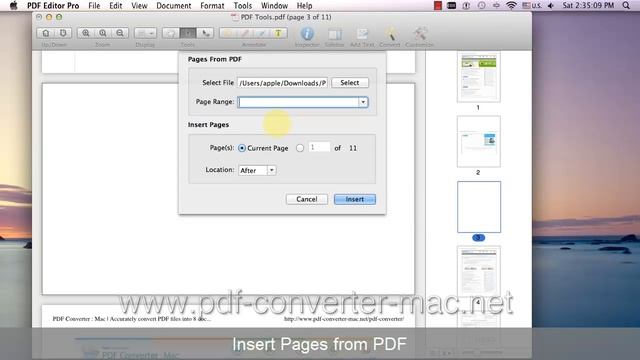Image resolution: width=640 pixels, height=360 pixels.
Task: Open the Edit menu
Action: tap(116, 6)
